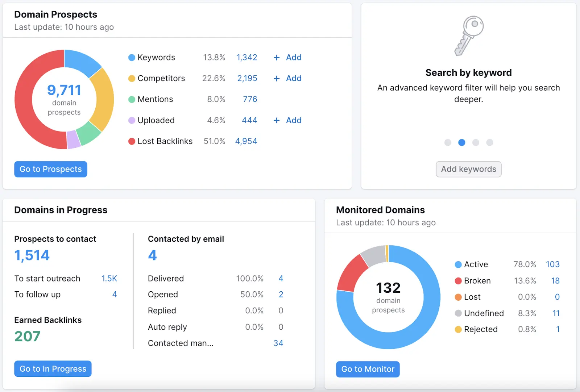Click the Add keywords button
This screenshot has width=580, height=392.
point(468,169)
